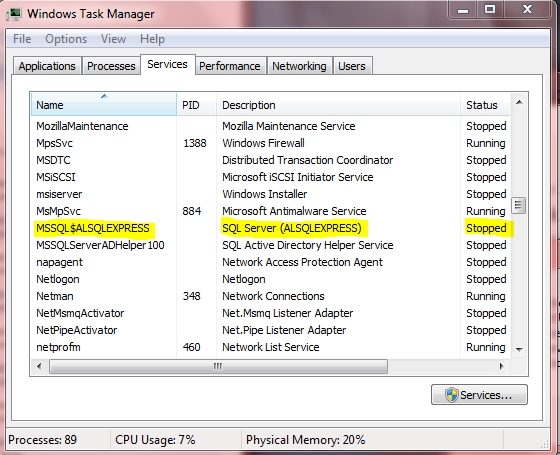Sort by the Name column header
This screenshot has width=560, height=455.
tap(104, 105)
